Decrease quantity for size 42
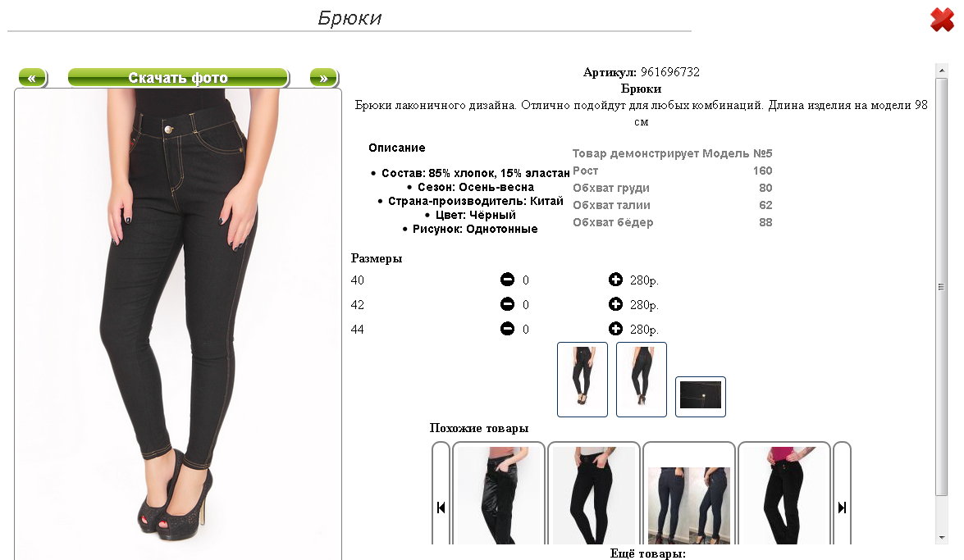The width and height of the screenshot is (964, 560). (x=507, y=304)
